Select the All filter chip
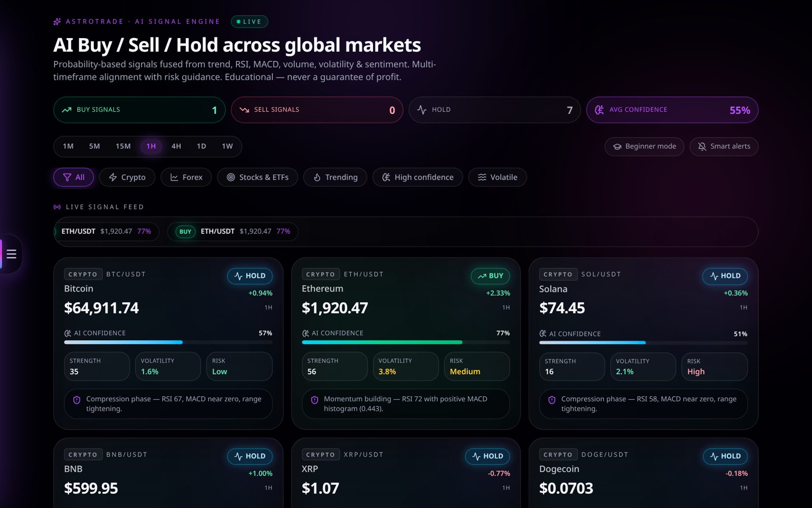The width and height of the screenshot is (812, 508). point(74,177)
